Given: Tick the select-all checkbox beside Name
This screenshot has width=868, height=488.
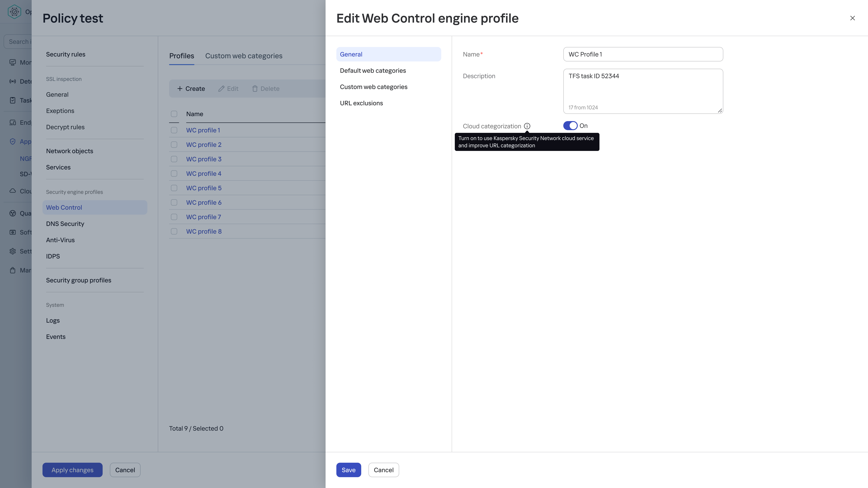Looking at the screenshot, I should click(174, 114).
